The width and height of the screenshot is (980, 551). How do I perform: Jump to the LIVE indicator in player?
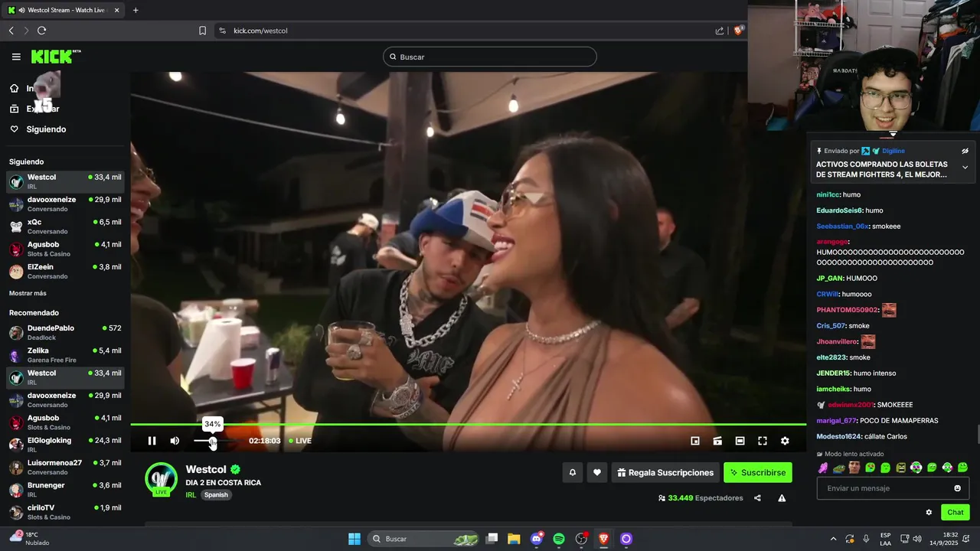(300, 441)
